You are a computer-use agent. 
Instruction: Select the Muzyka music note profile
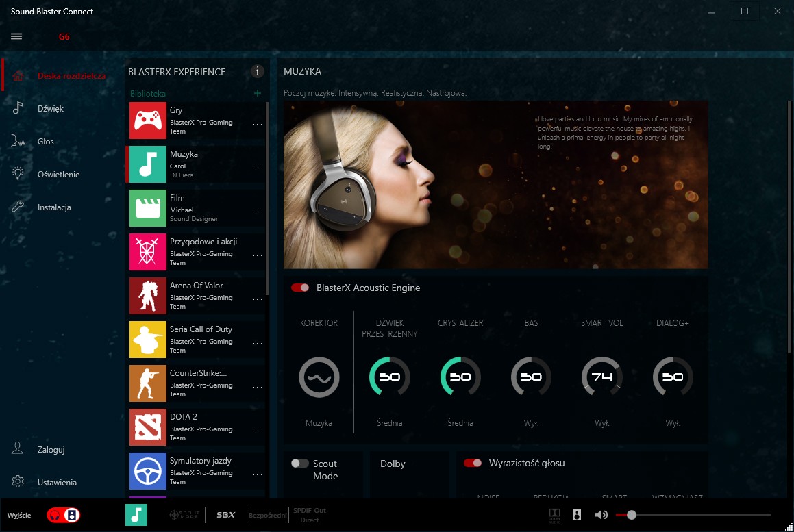pos(147,164)
